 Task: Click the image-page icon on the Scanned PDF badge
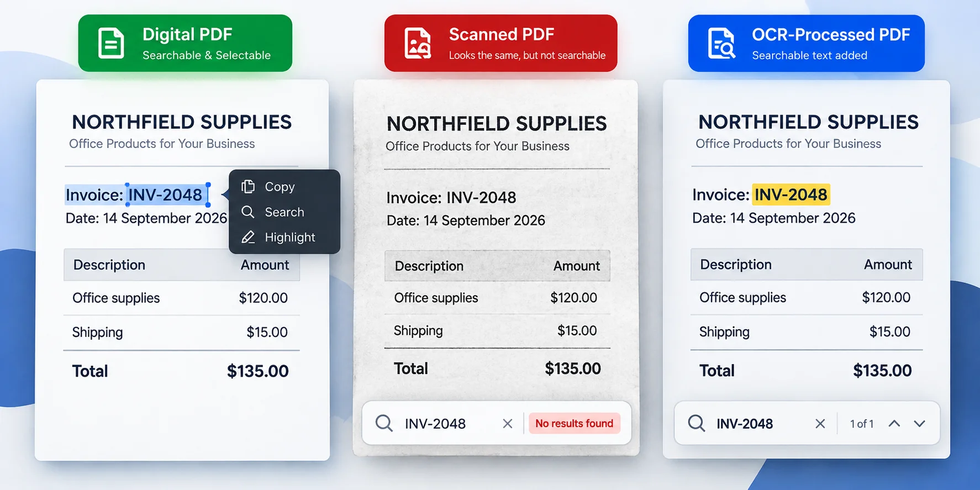point(418,43)
